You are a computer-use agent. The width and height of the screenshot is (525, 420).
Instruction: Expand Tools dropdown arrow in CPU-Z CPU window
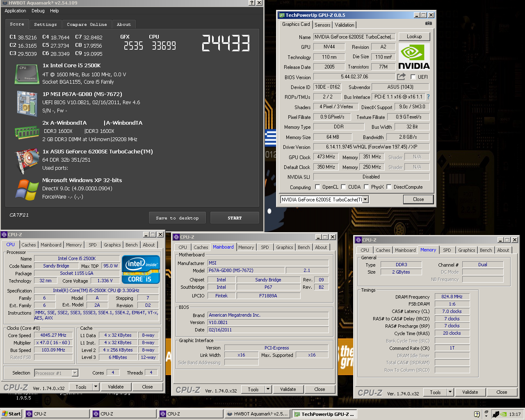coord(96,387)
